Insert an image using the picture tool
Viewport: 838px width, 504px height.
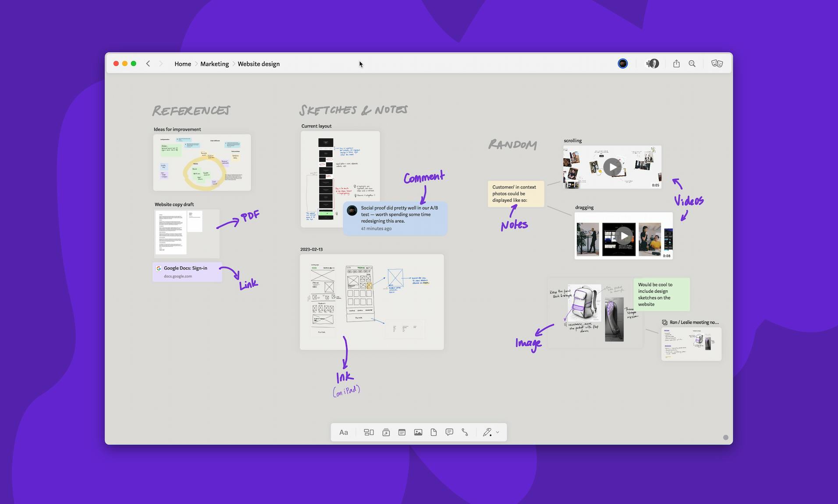[x=418, y=433]
